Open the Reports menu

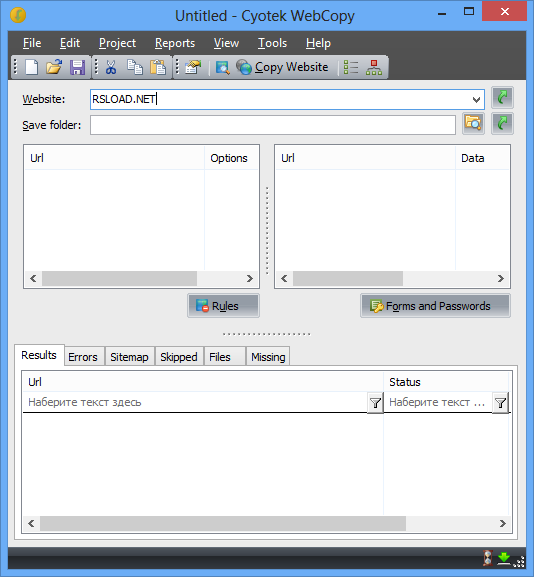click(175, 43)
